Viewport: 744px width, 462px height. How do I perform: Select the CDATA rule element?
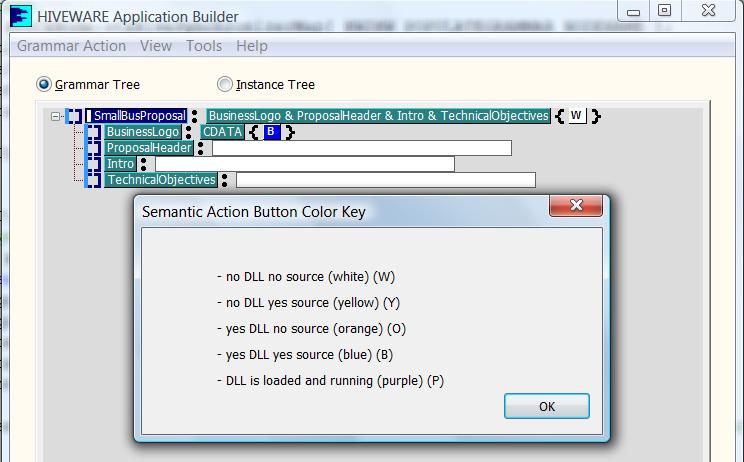222,132
